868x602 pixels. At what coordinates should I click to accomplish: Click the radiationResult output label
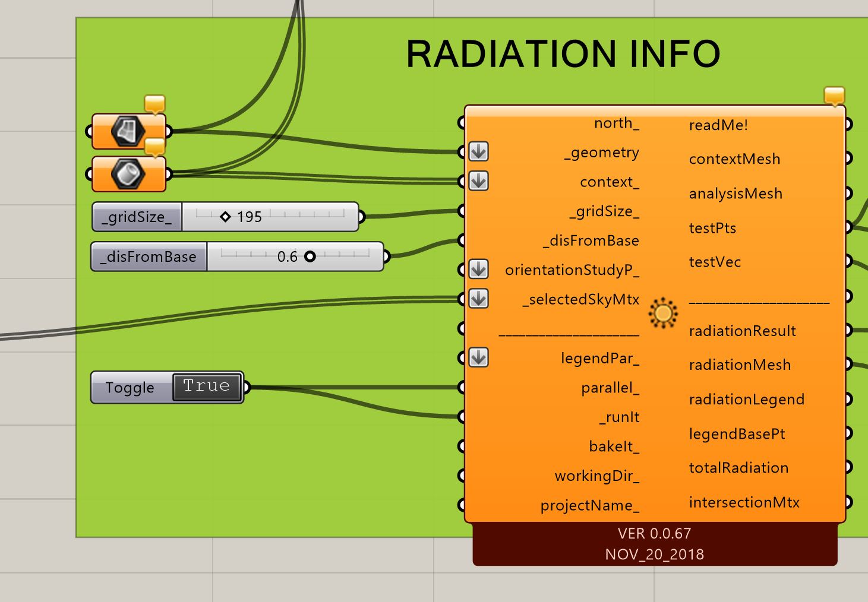[742, 331]
